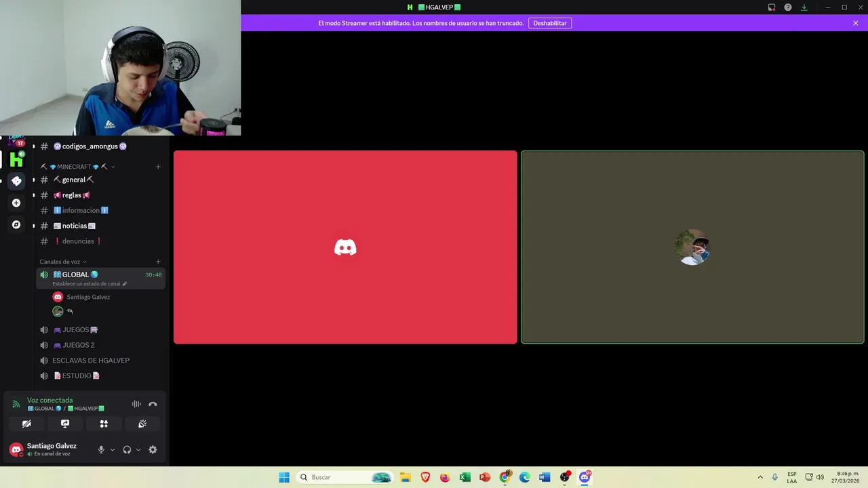Open the stream indicator icon in title bar
The width and height of the screenshot is (868, 488).
pyautogui.click(x=772, y=7)
